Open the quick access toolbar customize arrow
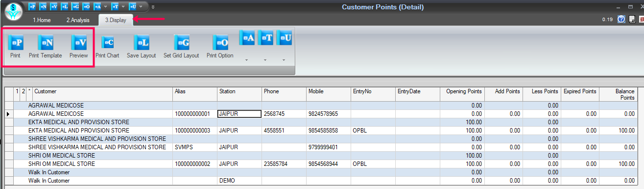This screenshot has height=189, width=644. tap(153, 7)
